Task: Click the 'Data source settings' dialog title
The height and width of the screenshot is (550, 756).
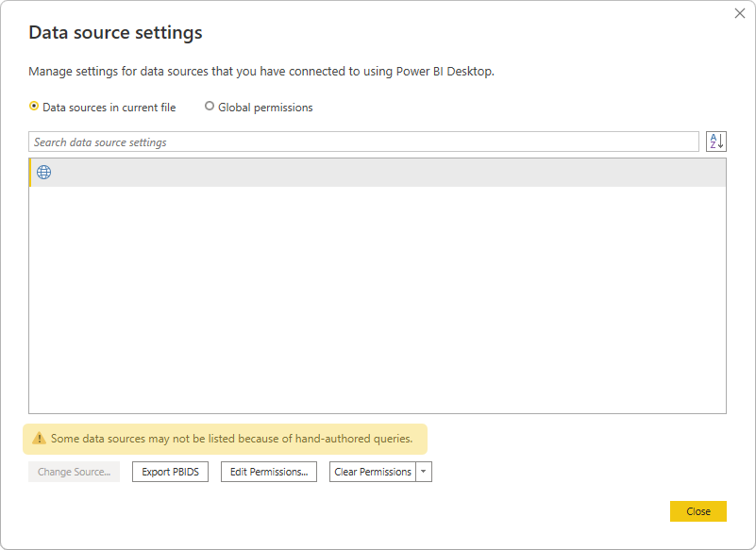Action: pyautogui.click(x=115, y=33)
